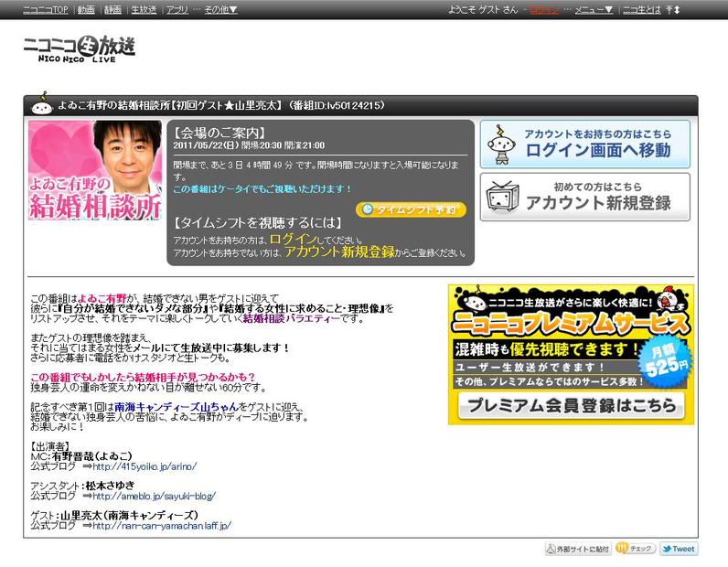
Task: Click the ユーザー生放送ができます! banner line
Action: pos(530,368)
